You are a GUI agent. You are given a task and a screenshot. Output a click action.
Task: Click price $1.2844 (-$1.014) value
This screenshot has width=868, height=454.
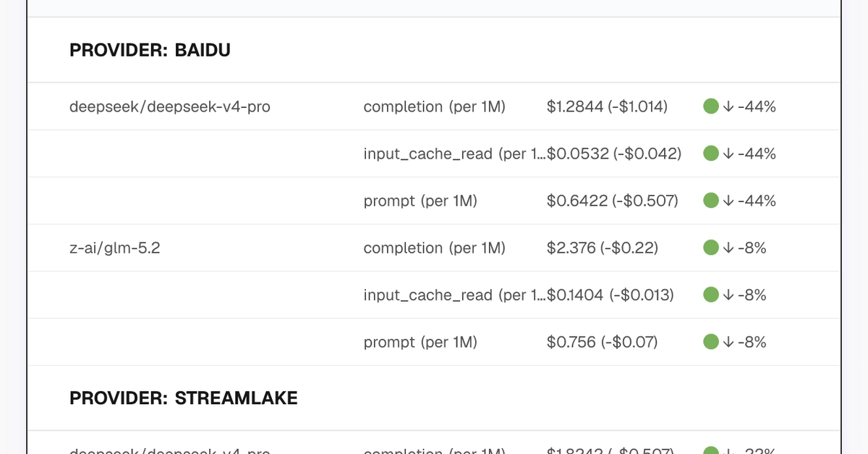point(607,107)
